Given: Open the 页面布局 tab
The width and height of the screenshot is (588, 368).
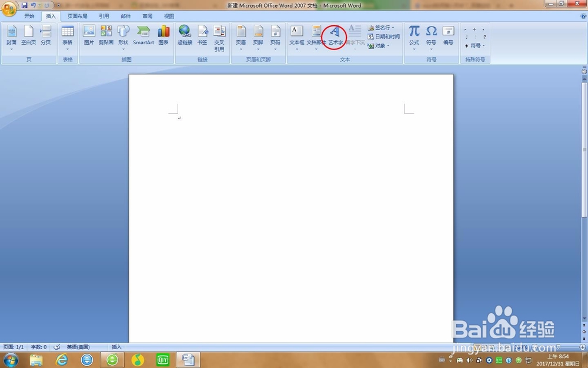Looking at the screenshot, I should 77,16.
